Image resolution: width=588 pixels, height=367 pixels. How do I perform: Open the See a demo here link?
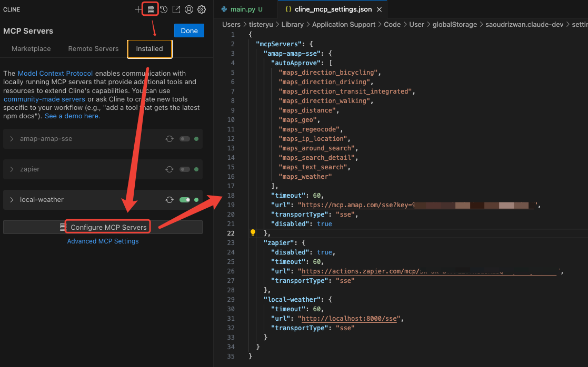point(72,116)
